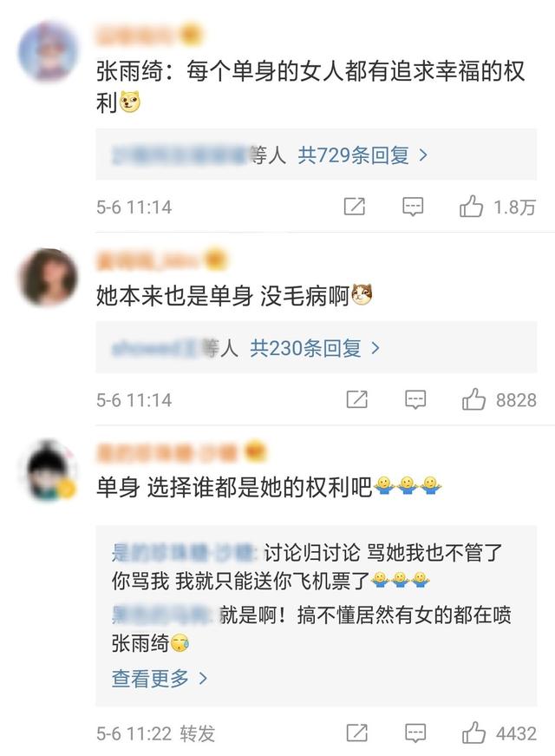Share the first comment about 张雨绮
Screen dimensions: 555x756
click(354, 207)
